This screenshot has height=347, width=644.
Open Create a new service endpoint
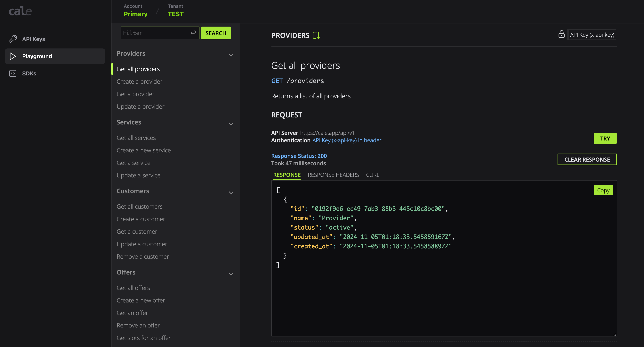144,150
